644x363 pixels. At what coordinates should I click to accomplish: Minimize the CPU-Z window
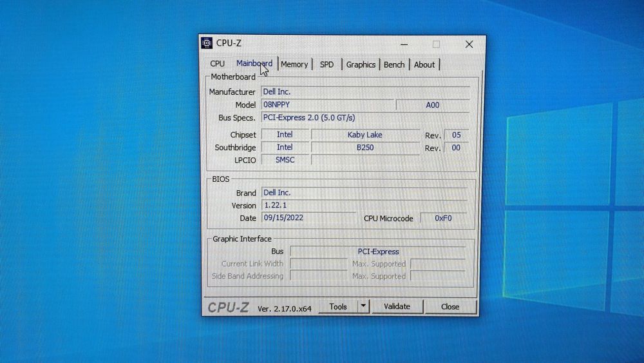[x=404, y=44]
